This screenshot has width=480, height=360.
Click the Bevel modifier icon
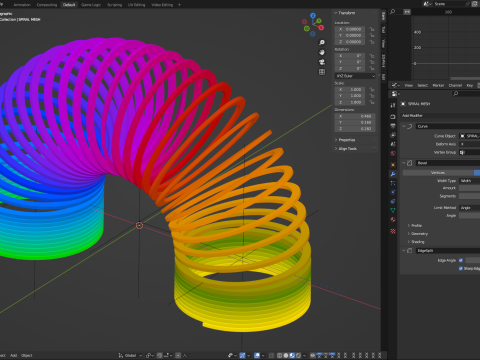coord(410,163)
